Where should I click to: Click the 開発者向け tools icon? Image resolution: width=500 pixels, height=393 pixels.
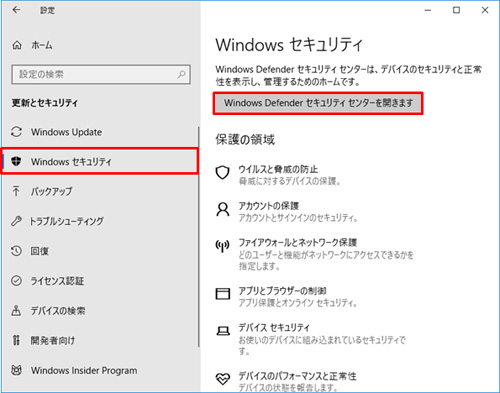click(16, 340)
